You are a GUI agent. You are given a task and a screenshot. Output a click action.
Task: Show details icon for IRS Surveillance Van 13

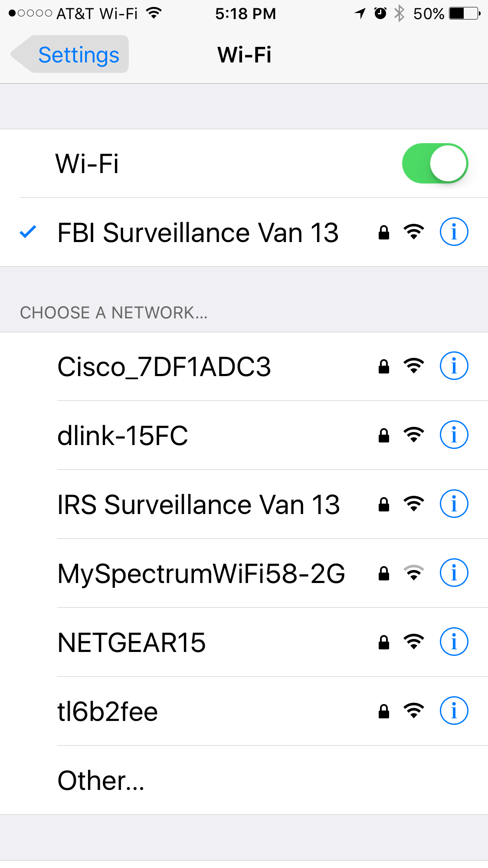454,504
